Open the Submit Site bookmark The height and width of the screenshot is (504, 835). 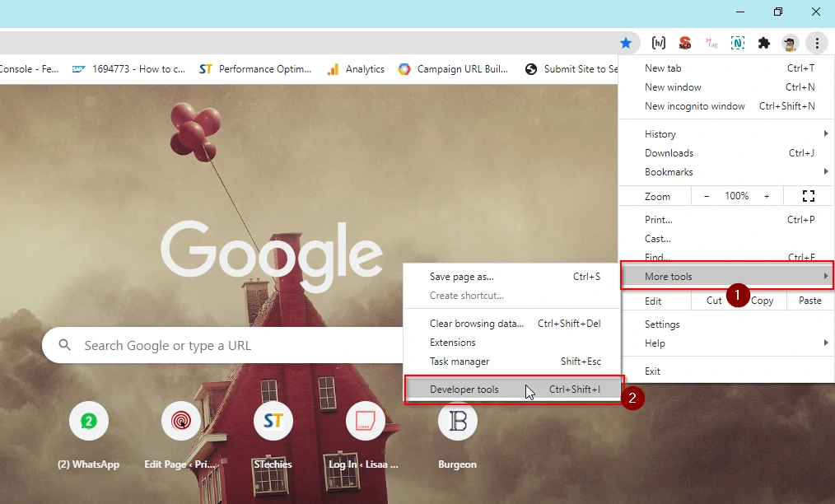[571, 69]
